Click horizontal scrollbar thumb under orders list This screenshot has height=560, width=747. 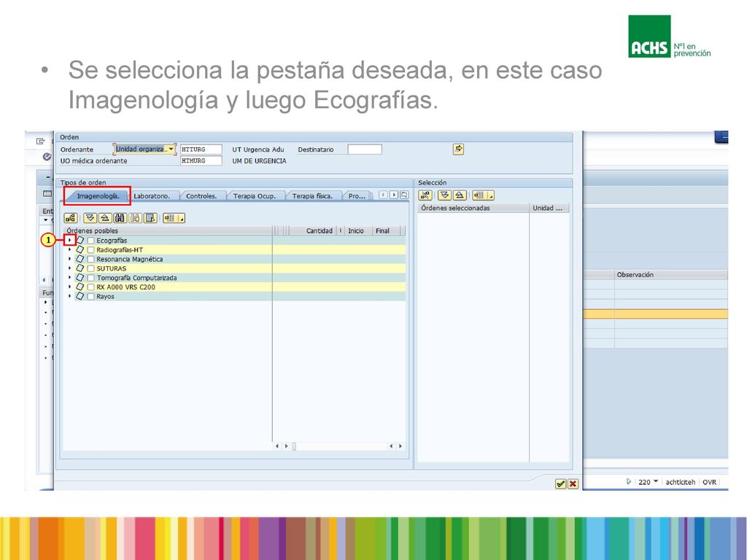(294, 446)
